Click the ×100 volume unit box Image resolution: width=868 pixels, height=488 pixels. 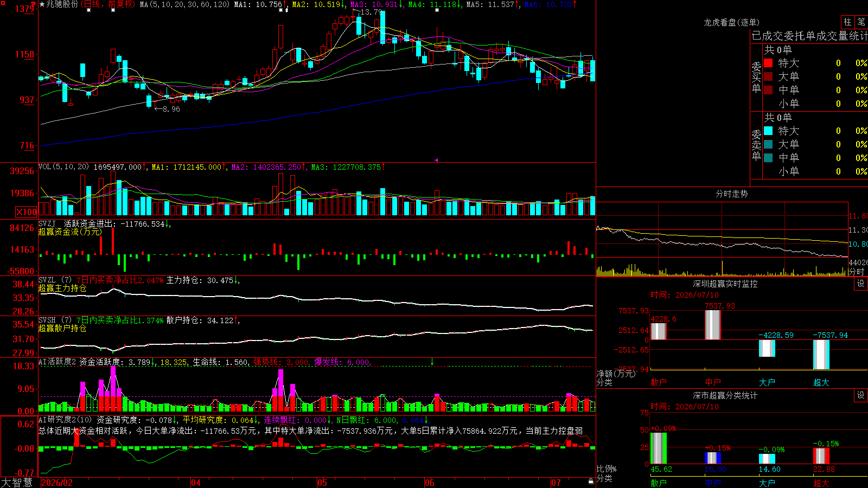tap(26, 212)
